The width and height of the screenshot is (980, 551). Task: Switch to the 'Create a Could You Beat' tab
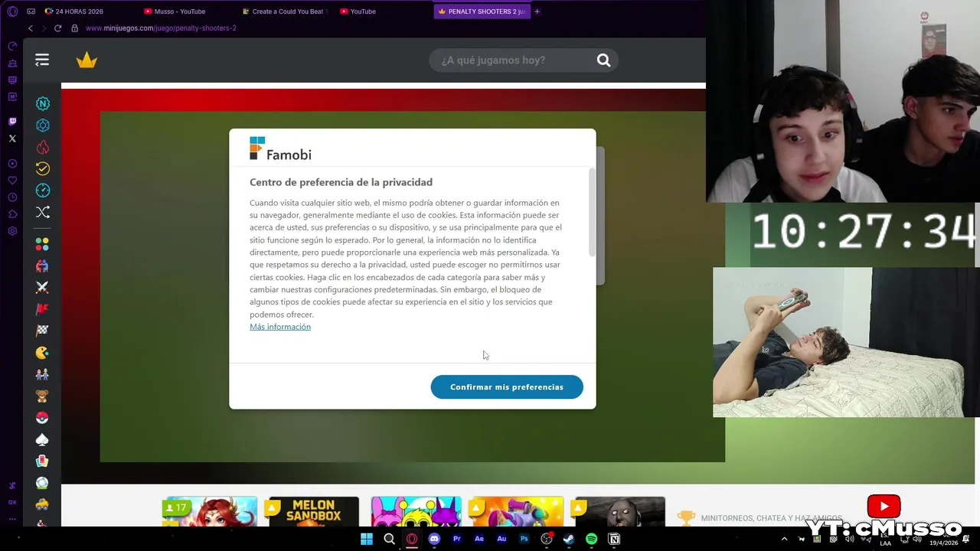tap(284, 11)
